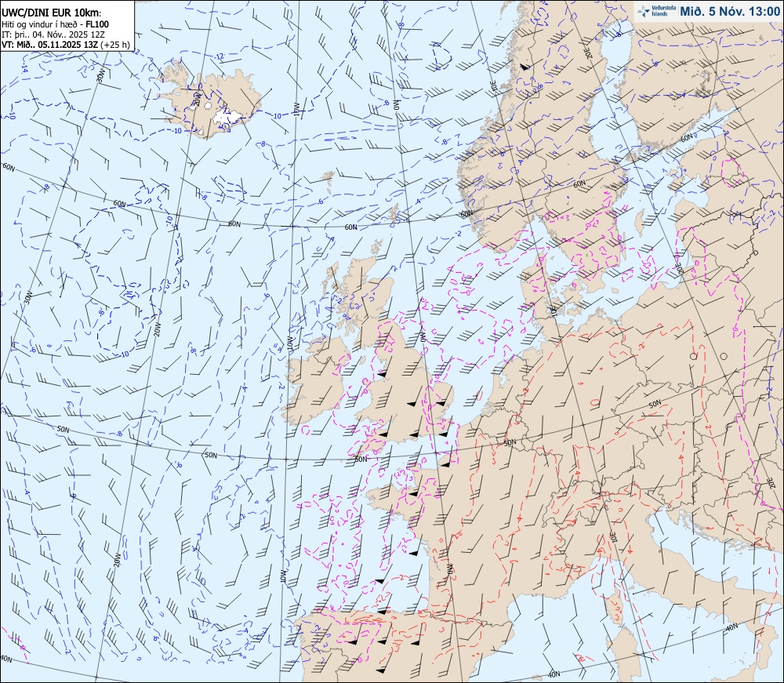Click the Veðurstofa Íslands logo
Viewport: 784px width, 683px height.
pos(655,12)
